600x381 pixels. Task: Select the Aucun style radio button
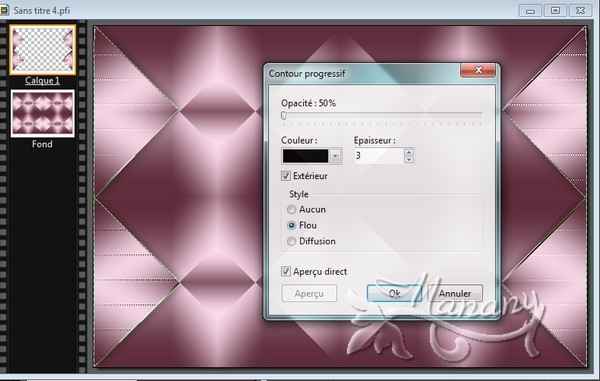point(292,210)
